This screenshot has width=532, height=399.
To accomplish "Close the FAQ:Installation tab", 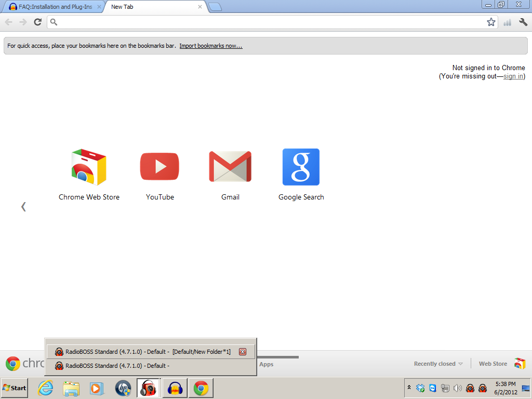I will (x=99, y=7).
